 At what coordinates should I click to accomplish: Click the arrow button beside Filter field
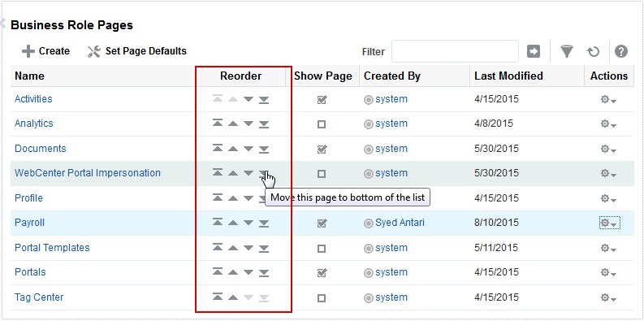click(x=534, y=51)
